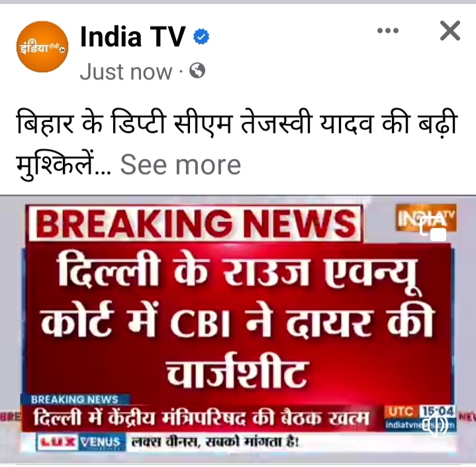Click the Lux Venus ad logo
The width and height of the screenshot is (476, 467).
point(81,442)
